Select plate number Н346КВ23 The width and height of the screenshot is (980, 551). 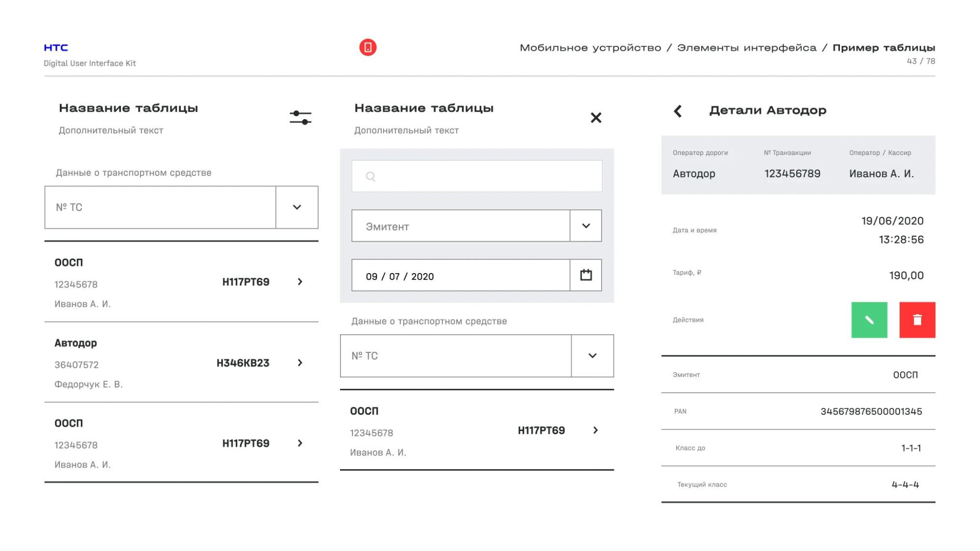243,363
